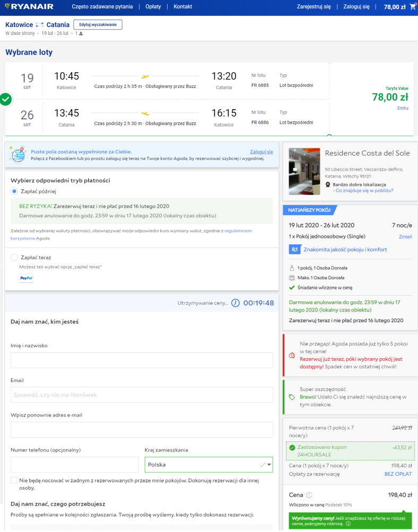Click the location badge next to Bardzo dobra lokalizacja
Screen dimensions: 418x532
tap(328, 184)
